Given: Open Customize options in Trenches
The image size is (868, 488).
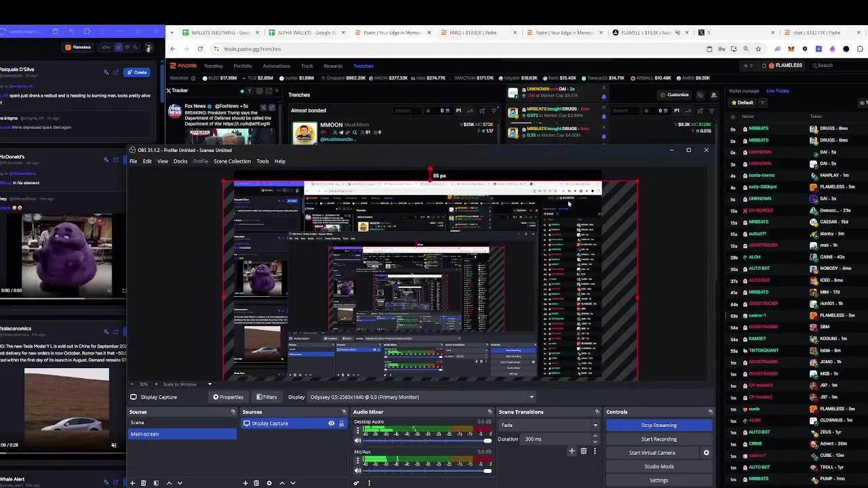Looking at the screenshot, I should coord(674,95).
